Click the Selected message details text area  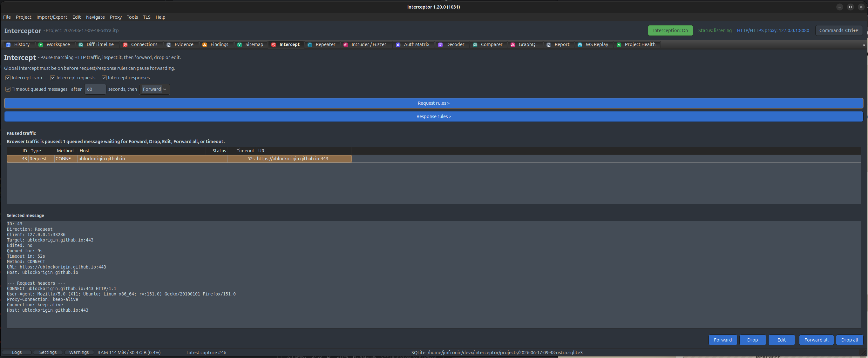[x=433, y=275]
